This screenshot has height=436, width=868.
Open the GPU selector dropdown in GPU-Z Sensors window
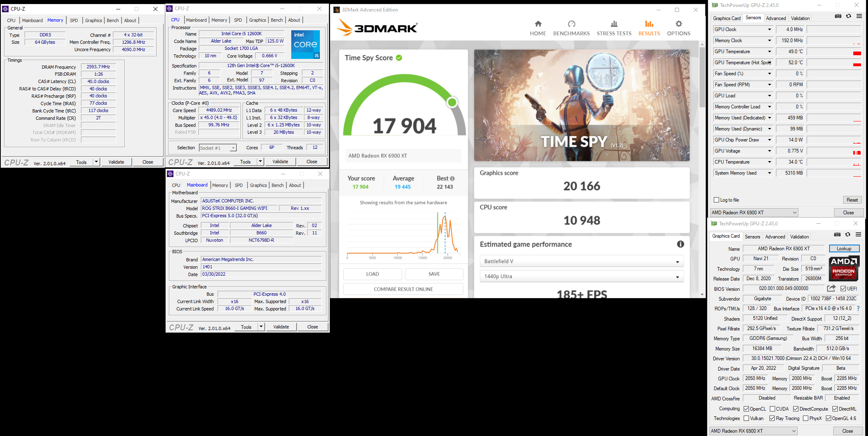pyautogui.click(x=754, y=213)
